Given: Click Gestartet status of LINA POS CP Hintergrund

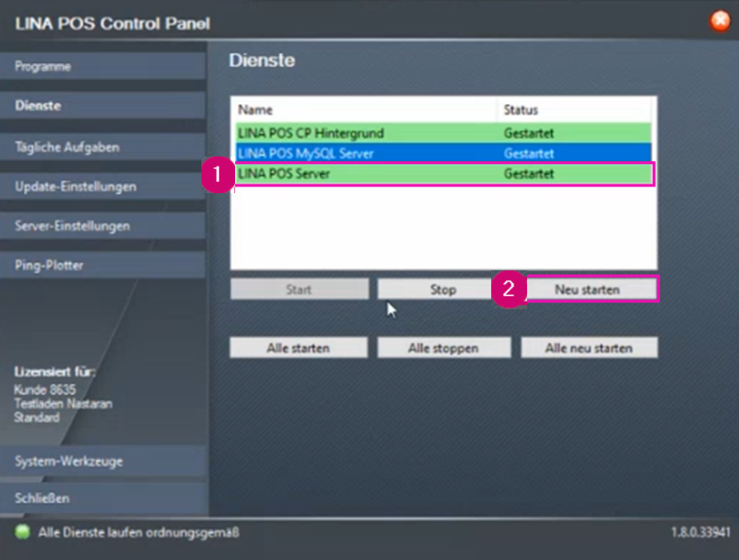Looking at the screenshot, I should pos(529,133).
